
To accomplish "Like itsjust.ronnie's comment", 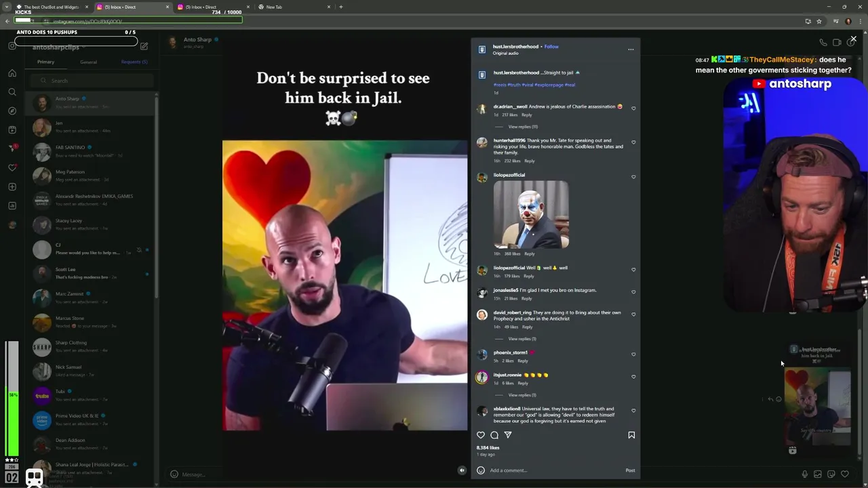I will tap(634, 377).
